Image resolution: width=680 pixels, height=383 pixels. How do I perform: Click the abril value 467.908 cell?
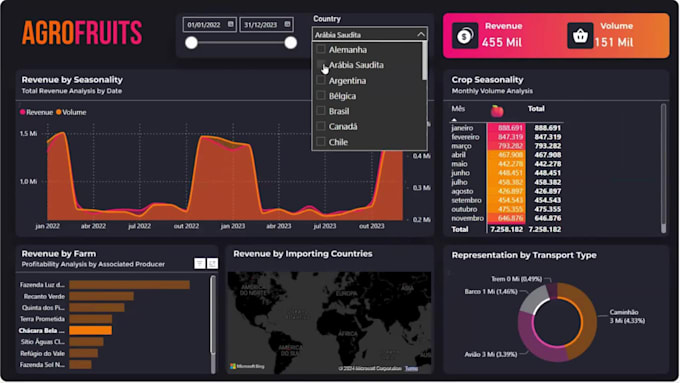click(506, 155)
